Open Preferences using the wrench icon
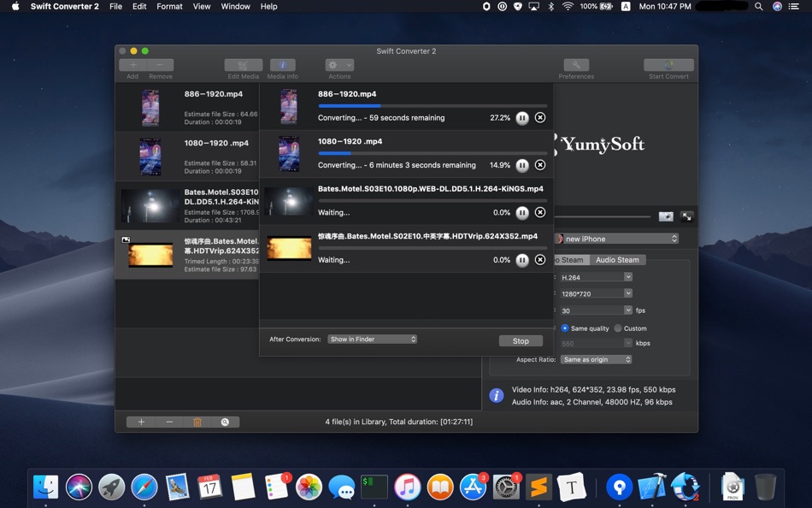This screenshot has width=812, height=508. pos(575,64)
